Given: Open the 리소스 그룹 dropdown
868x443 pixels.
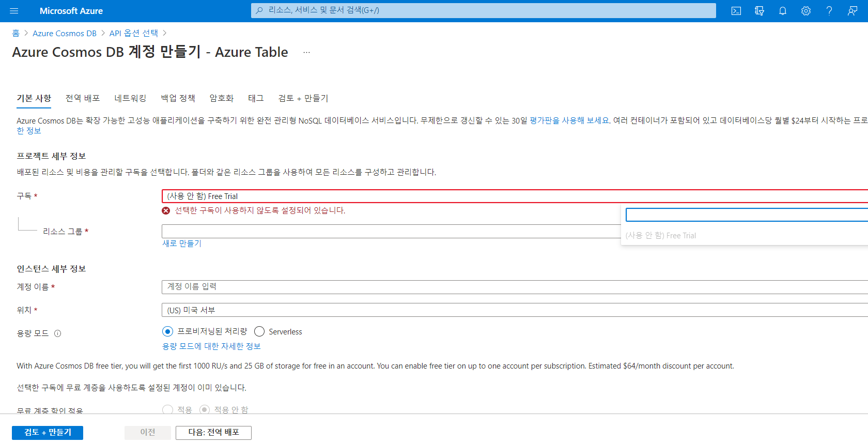Looking at the screenshot, I should tap(391, 231).
